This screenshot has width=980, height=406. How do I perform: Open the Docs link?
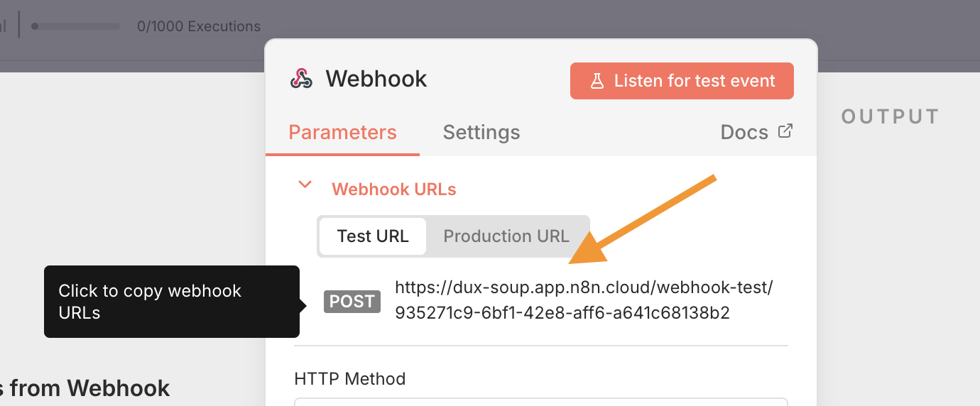click(x=744, y=133)
